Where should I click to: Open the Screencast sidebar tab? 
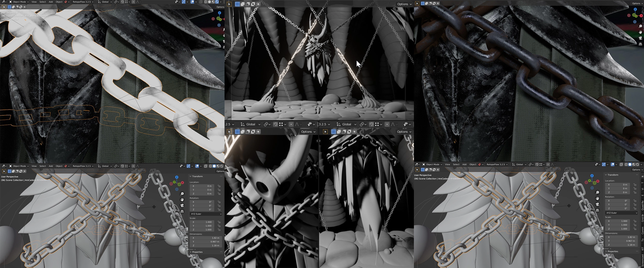(642, 260)
